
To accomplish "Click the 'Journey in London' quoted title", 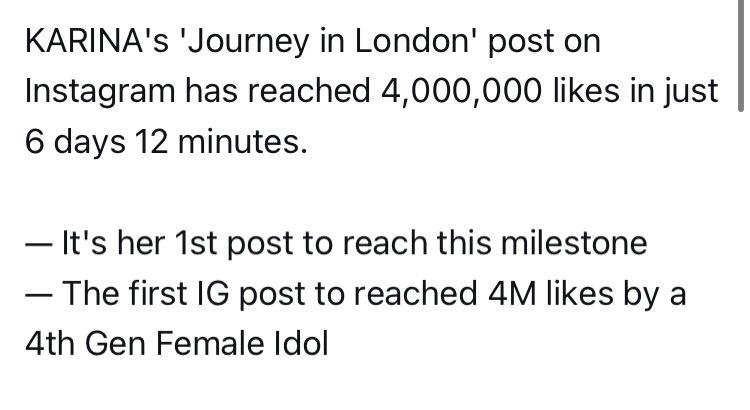I will point(327,42).
